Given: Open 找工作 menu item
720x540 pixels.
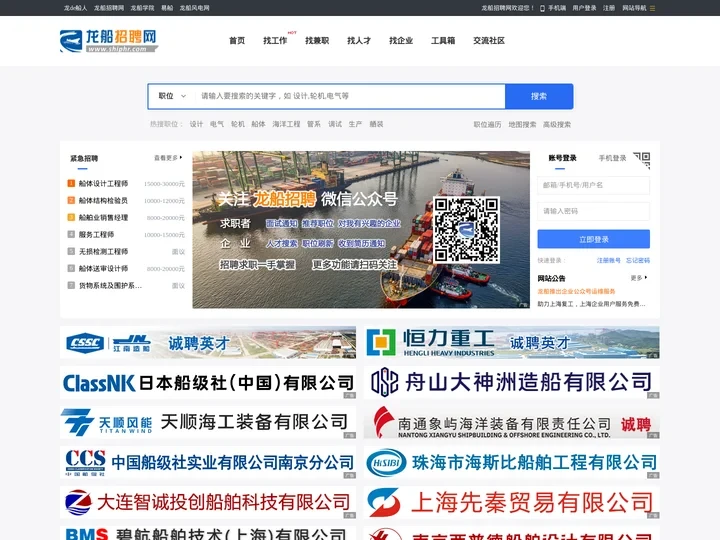Looking at the screenshot, I should point(275,41).
